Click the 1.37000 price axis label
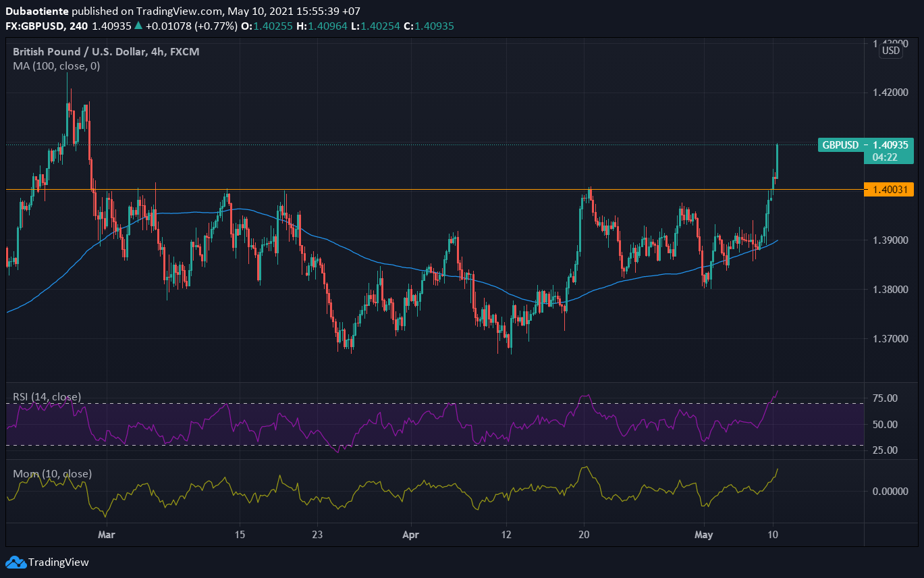 (x=890, y=339)
